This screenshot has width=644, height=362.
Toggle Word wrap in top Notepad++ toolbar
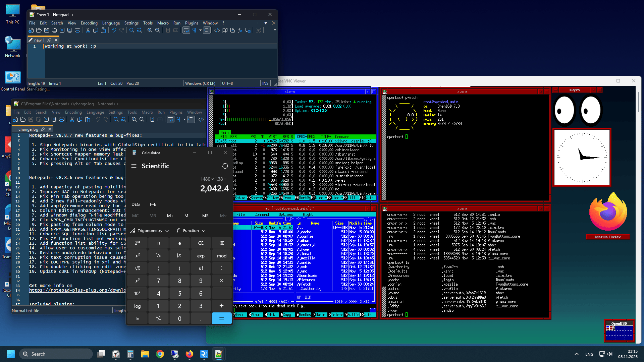click(186, 31)
